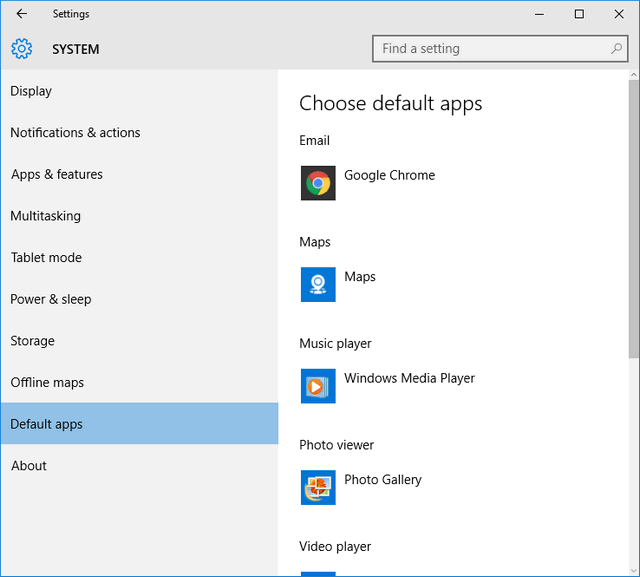
Task: Change Photo Gallery photo viewer default
Action: tap(382, 480)
